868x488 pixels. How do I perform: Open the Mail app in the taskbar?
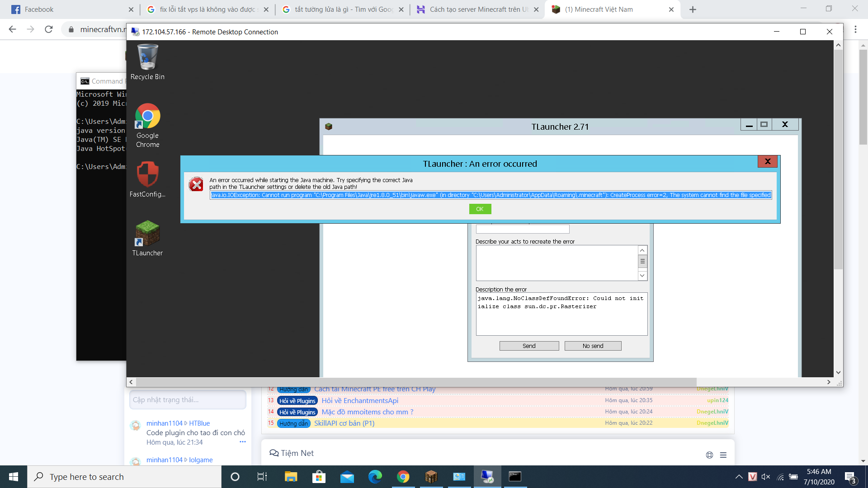tap(347, 477)
